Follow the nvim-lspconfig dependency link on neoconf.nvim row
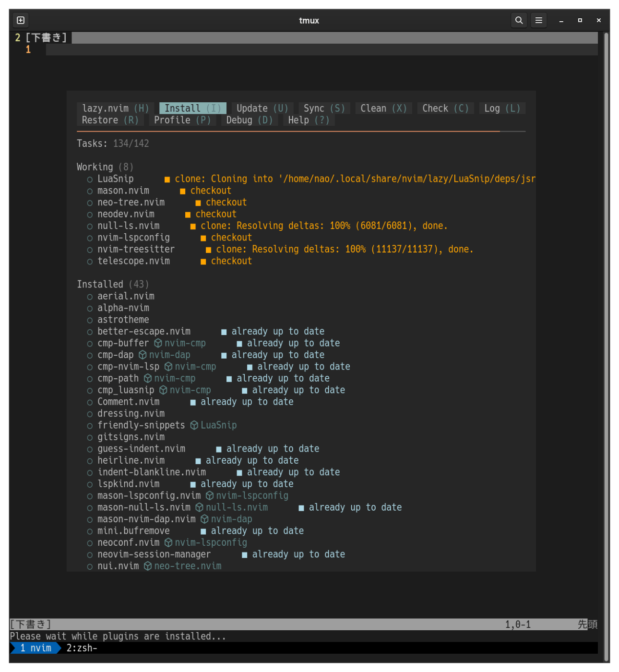This screenshot has width=619, height=672. [211, 542]
